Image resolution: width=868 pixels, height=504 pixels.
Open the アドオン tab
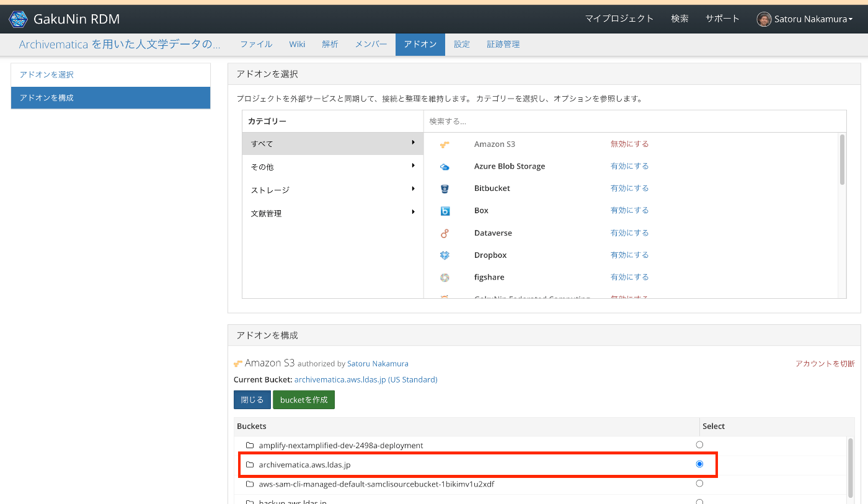[x=420, y=45]
